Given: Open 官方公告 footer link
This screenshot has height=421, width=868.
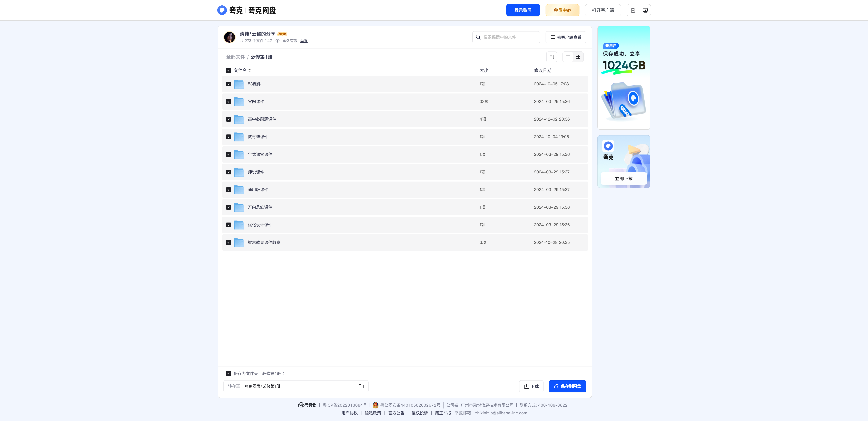Looking at the screenshot, I should click(396, 413).
